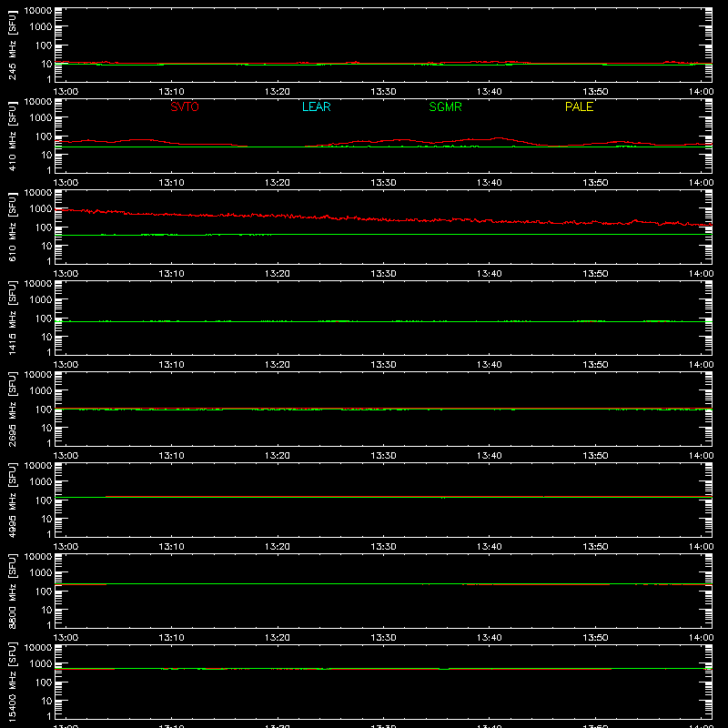Click 13:40 time label under 2695 MHz panel
Screen dimensions: 728x728
pos(490,456)
